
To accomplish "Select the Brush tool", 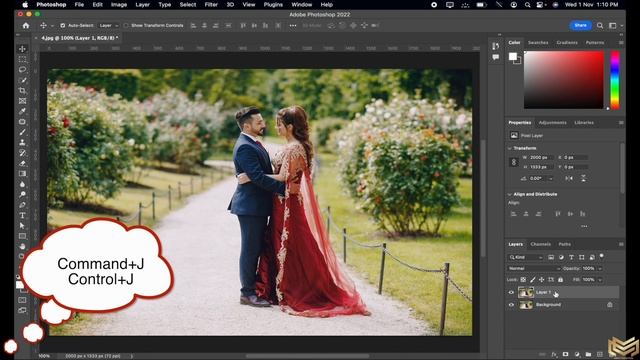I will pyautogui.click(x=22, y=132).
